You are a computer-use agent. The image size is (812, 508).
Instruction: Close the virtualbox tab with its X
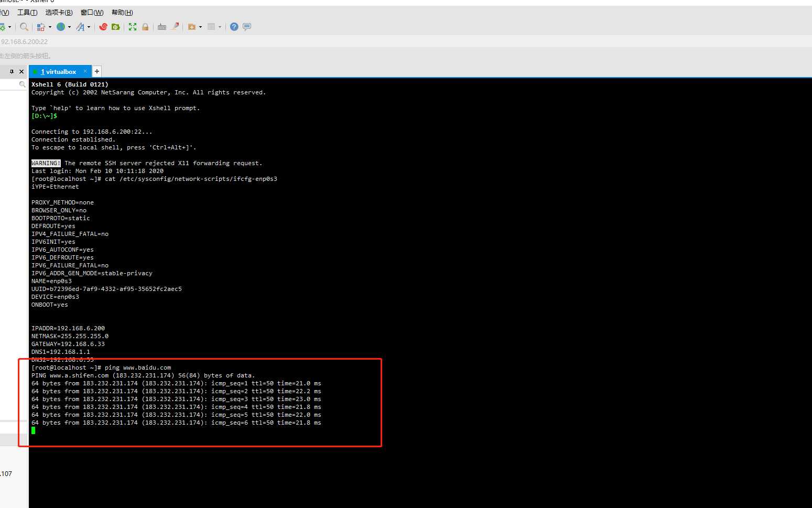(85, 71)
